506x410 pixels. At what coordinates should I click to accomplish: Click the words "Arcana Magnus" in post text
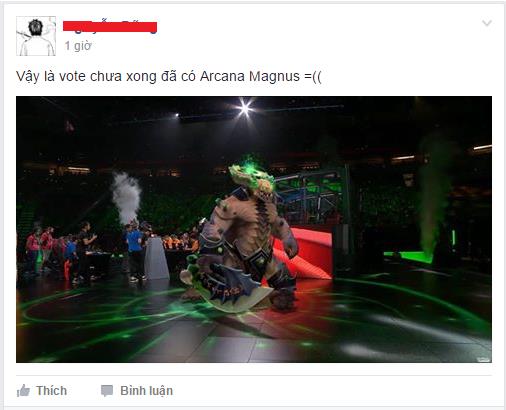click(250, 76)
